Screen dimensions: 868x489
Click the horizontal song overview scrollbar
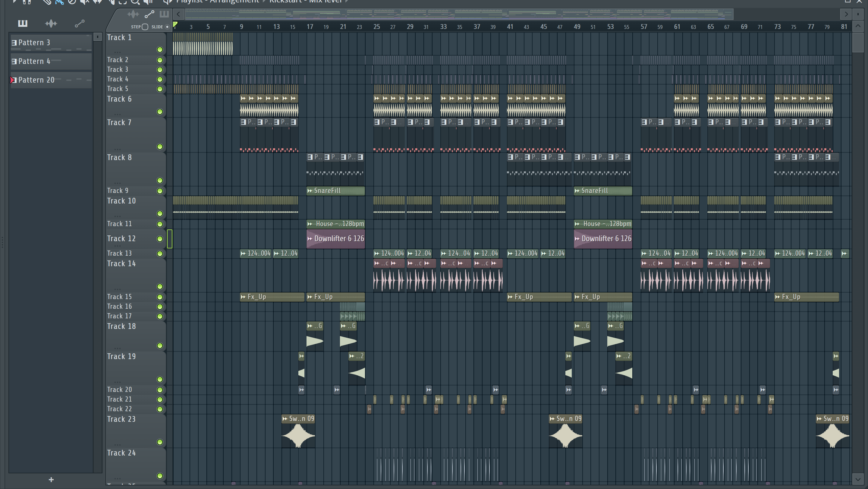tap(459, 14)
